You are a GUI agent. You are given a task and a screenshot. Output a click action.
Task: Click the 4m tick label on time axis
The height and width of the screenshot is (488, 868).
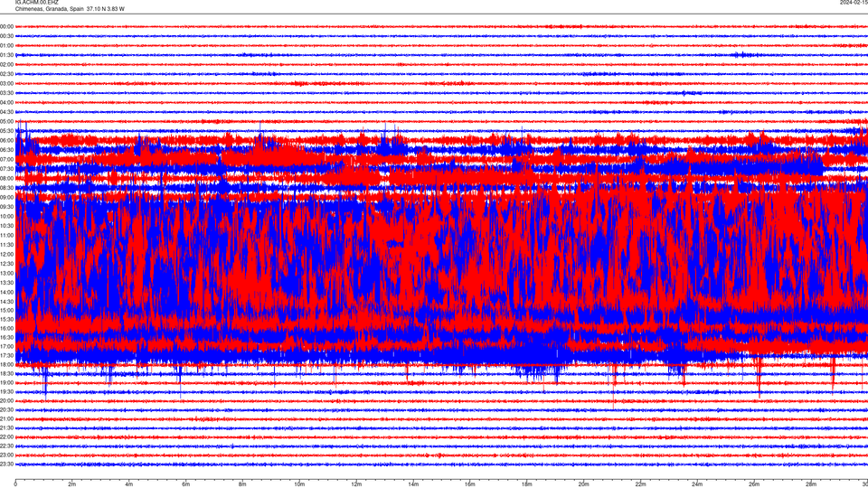point(129,484)
